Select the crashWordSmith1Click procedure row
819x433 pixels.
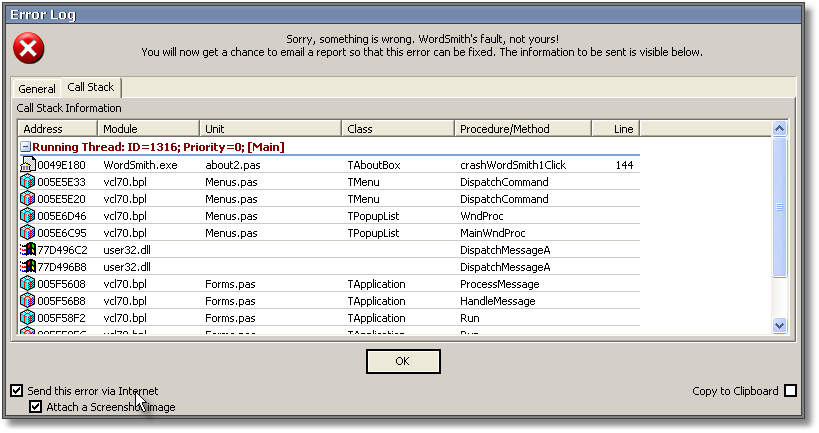[x=512, y=165]
